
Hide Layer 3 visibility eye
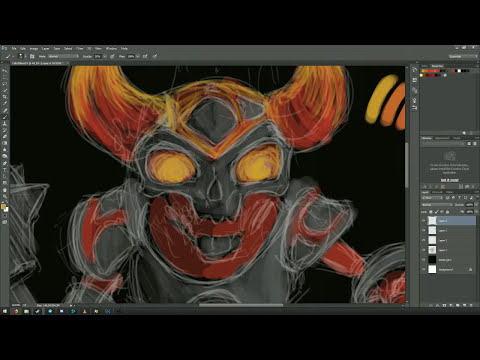coord(423,230)
